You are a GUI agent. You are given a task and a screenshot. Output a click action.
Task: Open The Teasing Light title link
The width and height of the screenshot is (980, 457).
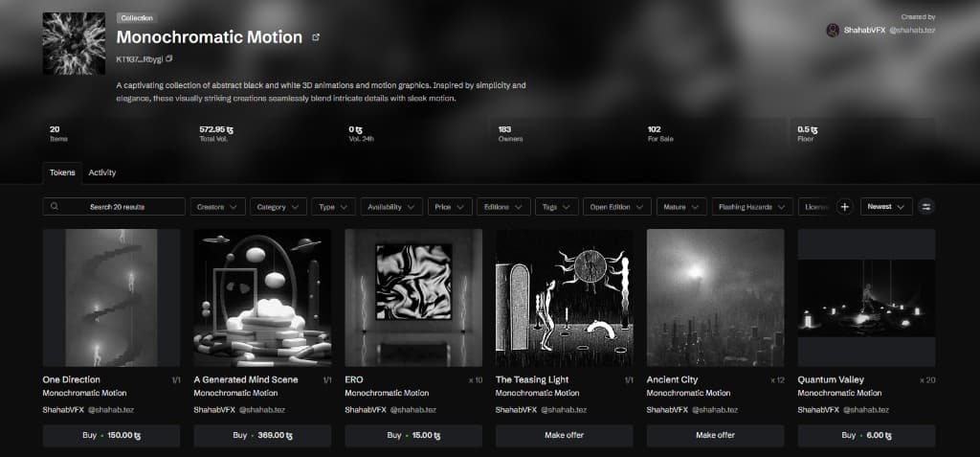pos(532,379)
